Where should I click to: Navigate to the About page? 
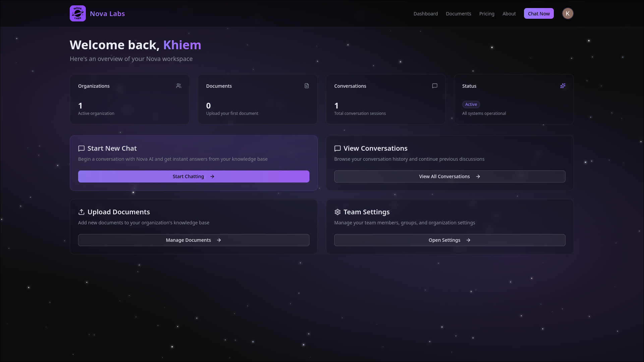click(x=509, y=14)
